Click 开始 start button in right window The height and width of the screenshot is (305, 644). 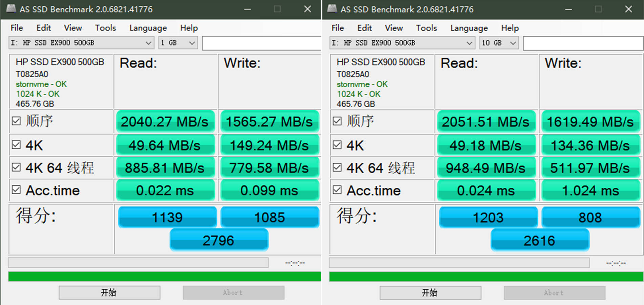430,292
